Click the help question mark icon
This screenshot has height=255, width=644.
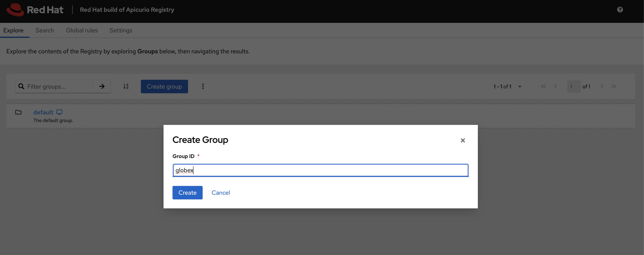pyautogui.click(x=620, y=10)
